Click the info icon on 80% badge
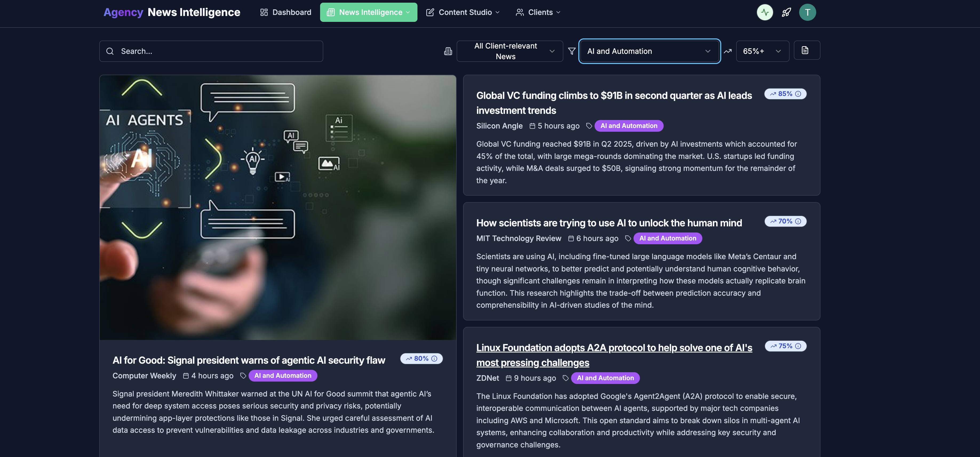The height and width of the screenshot is (457, 980). [x=434, y=359]
